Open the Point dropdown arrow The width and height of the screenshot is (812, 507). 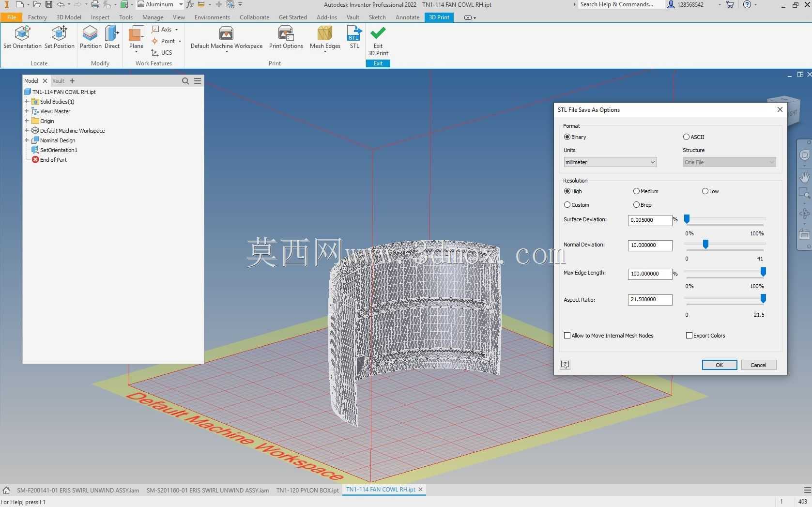(x=180, y=41)
